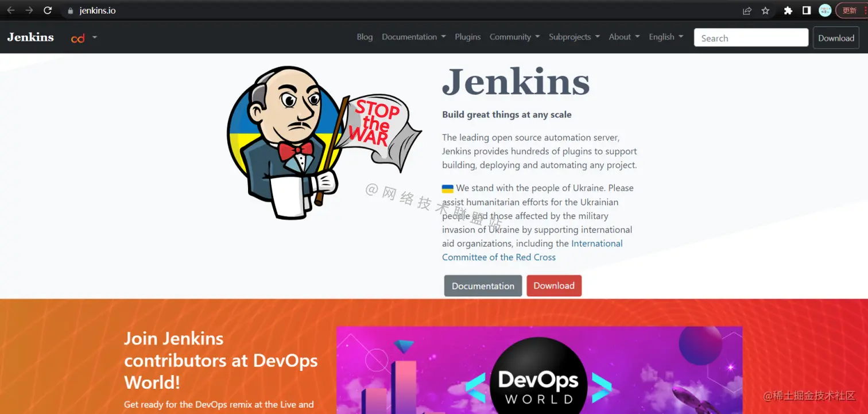The width and height of the screenshot is (868, 414).
Task: Click the browser profile avatar icon
Action: [x=824, y=10]
